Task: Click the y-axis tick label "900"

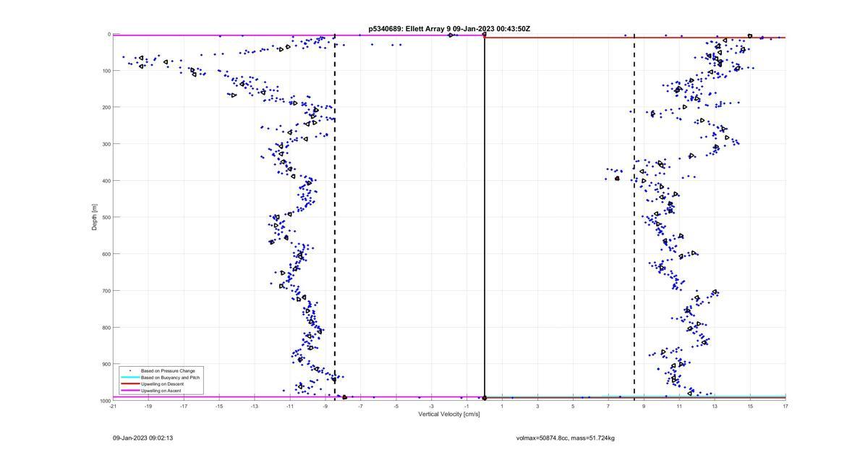Action: 106,364
